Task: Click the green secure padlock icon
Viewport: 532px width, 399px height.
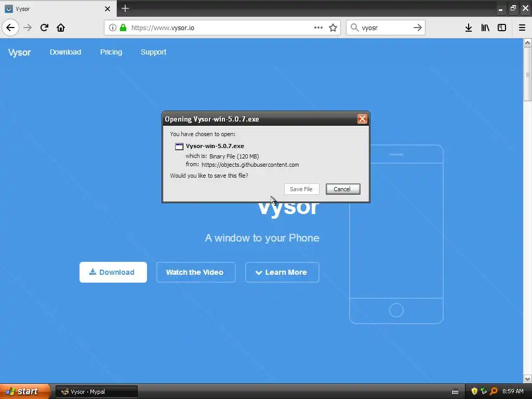Action: (x=123, y=28)
